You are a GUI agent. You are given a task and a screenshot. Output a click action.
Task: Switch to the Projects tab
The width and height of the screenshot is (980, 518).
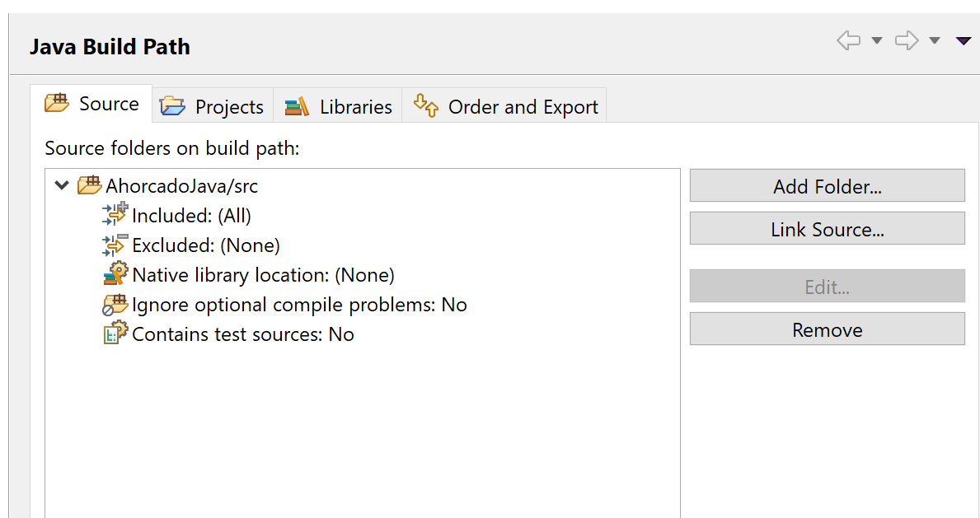tap(213, 106)
